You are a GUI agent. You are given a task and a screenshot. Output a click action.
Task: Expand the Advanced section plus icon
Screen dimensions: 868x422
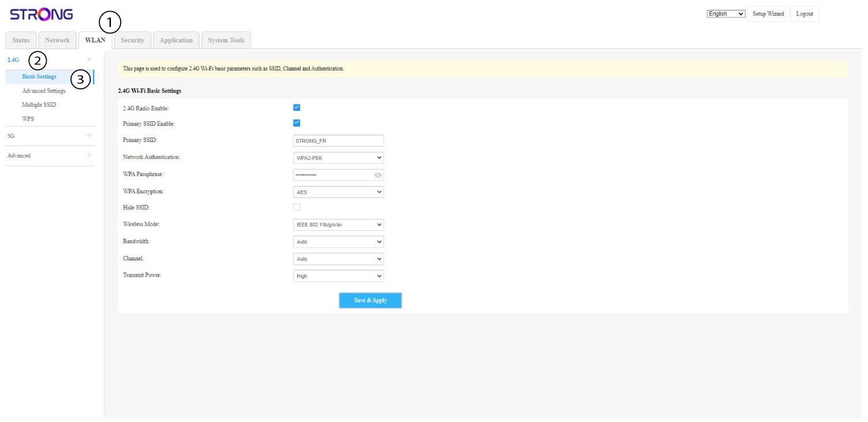(x=89, y=155)
